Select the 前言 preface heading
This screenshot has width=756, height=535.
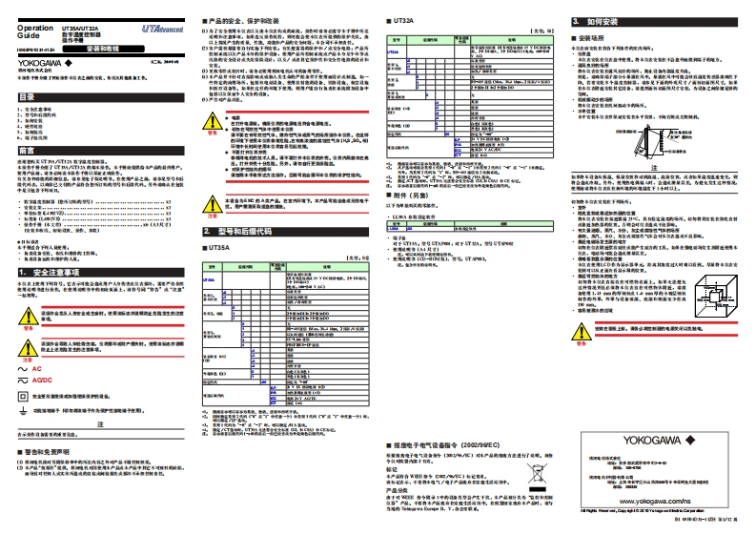[x=29, y=150]
